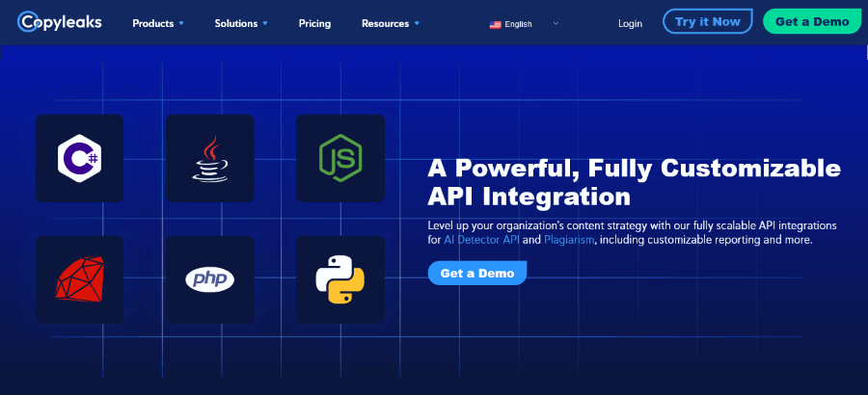
Task: Select the Java language tile
Action: 210,158
